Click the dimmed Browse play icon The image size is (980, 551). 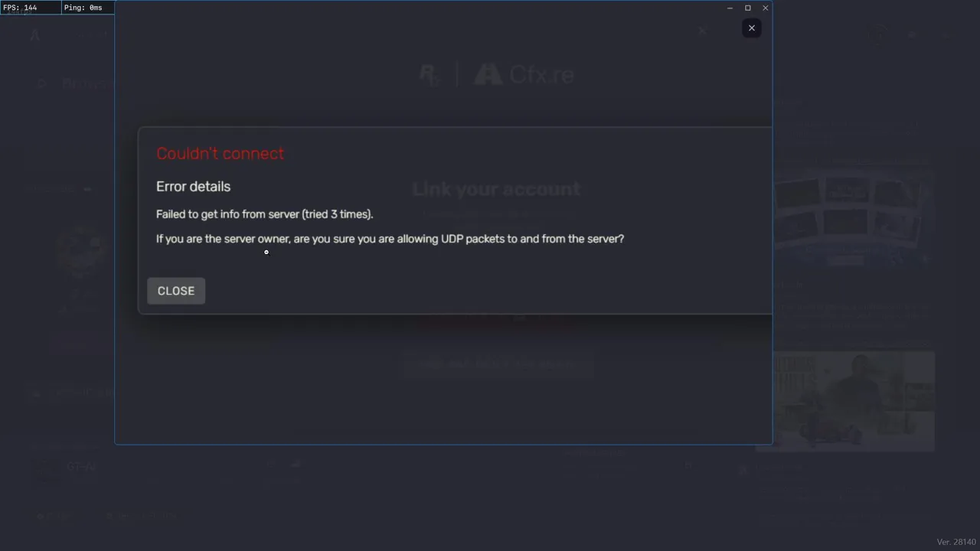click(x=42, y=83)
